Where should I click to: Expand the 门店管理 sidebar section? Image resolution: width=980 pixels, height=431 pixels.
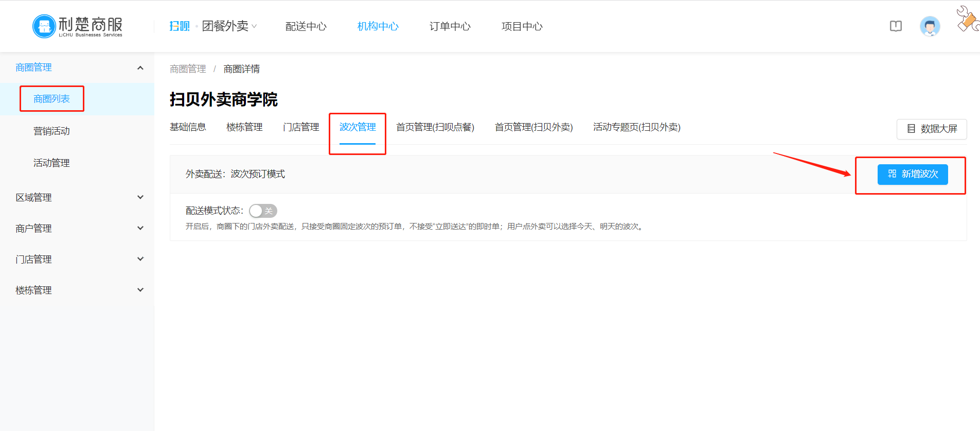[77, 259]
